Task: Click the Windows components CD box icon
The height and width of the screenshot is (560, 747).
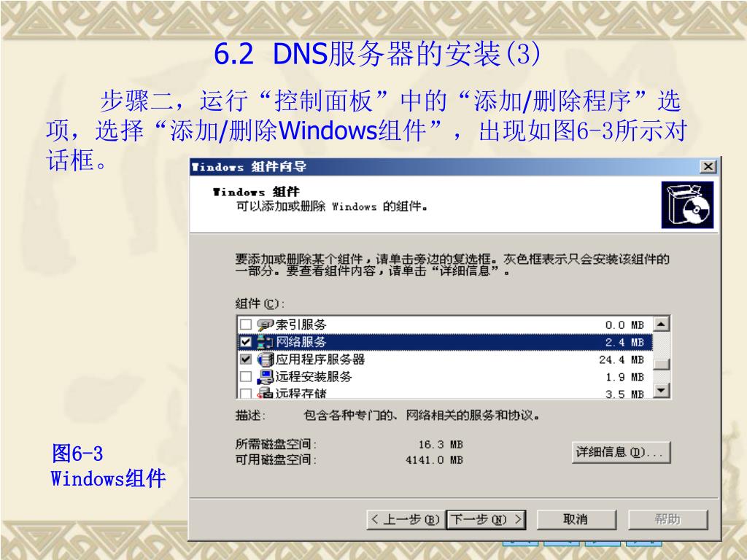Action: coord(687,205)
